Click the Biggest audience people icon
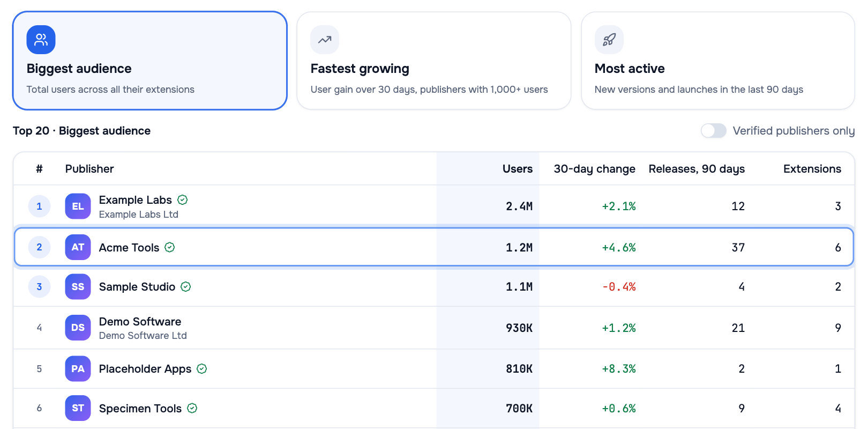The width and height of the screenshot is (868, 429). (41, 40)
